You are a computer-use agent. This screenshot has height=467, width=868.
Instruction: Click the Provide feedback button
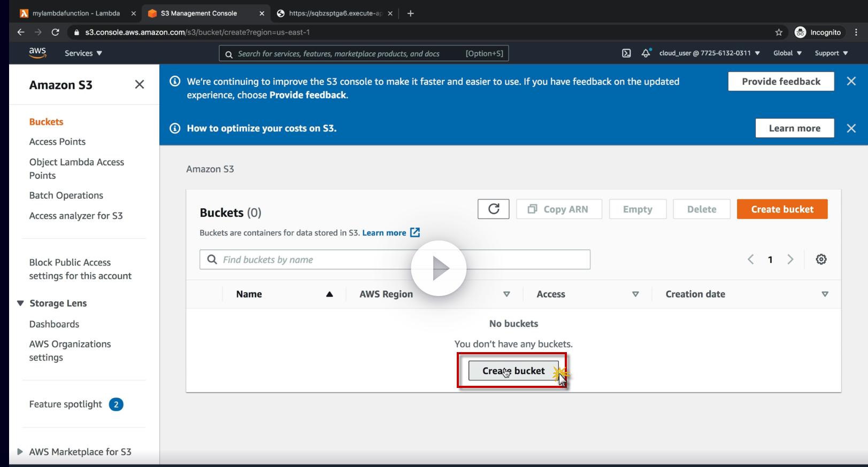click(x=781, y=81)
